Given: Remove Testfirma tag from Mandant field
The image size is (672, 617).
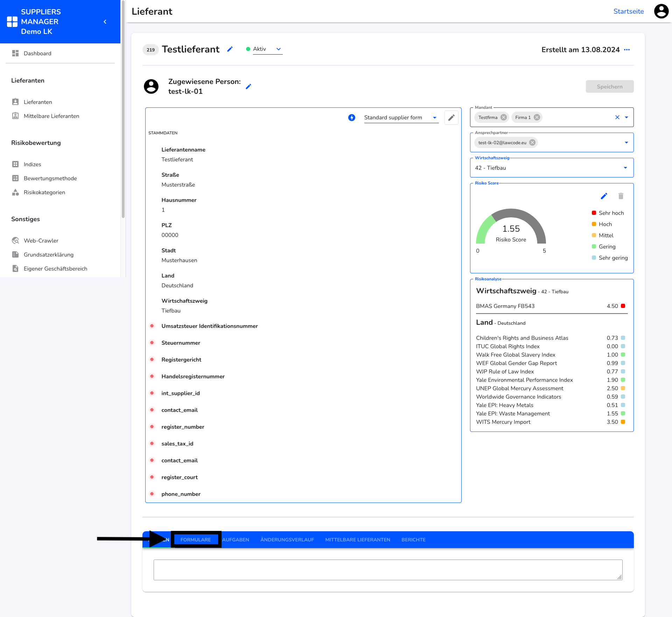Looking at the screenshot, I should pos(504,117).
